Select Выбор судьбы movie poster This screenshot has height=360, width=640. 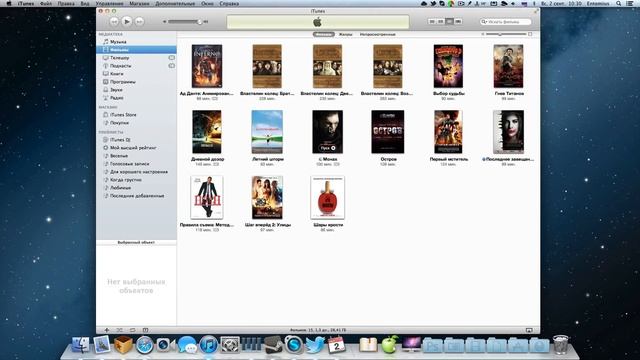tap(448, 66)
